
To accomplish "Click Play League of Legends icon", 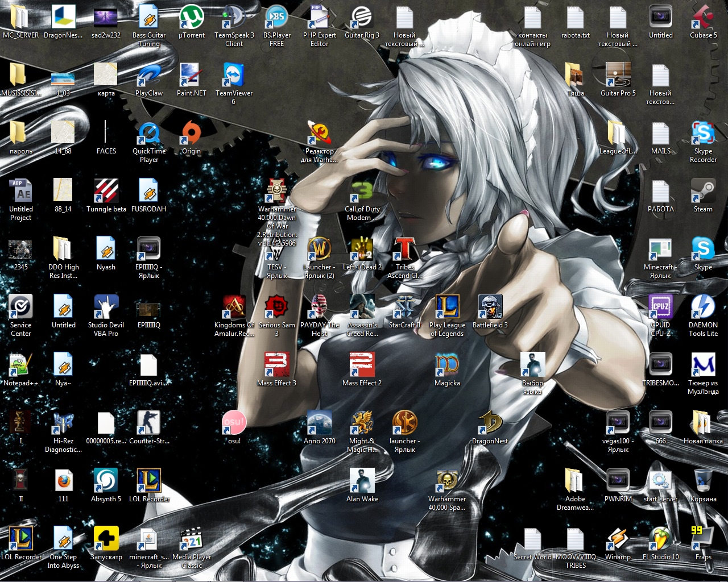I will pyautogui.click(x=448, y=307).
